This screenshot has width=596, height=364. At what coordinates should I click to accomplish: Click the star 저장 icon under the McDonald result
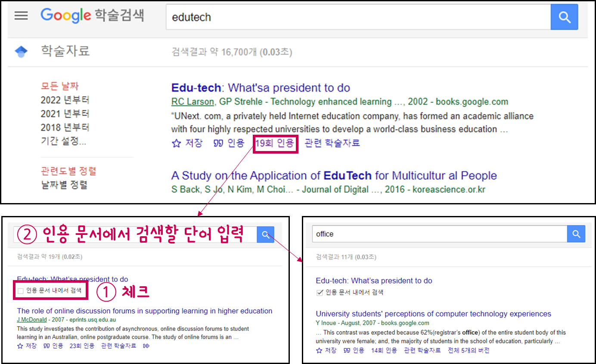[x=20, y=346]
